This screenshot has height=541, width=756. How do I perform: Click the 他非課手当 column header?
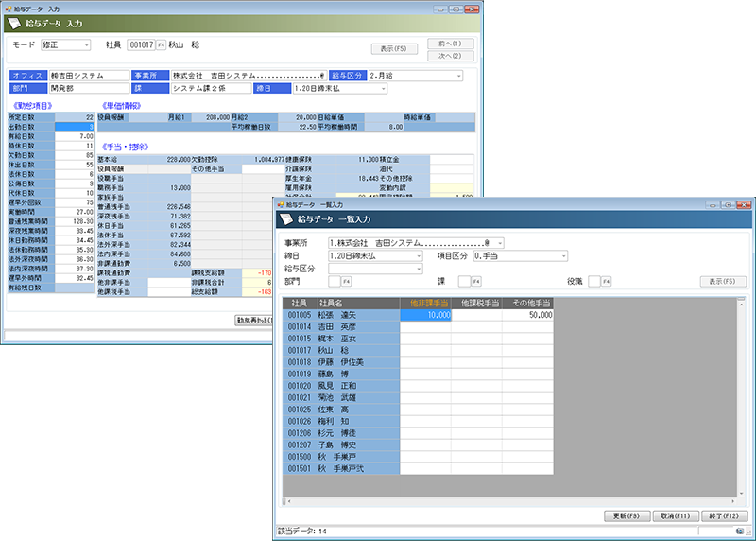click(x=425, y=302)
